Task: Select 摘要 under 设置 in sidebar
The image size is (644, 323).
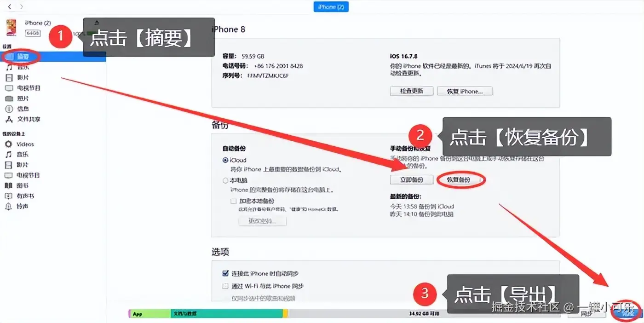Action: [53, 57]
